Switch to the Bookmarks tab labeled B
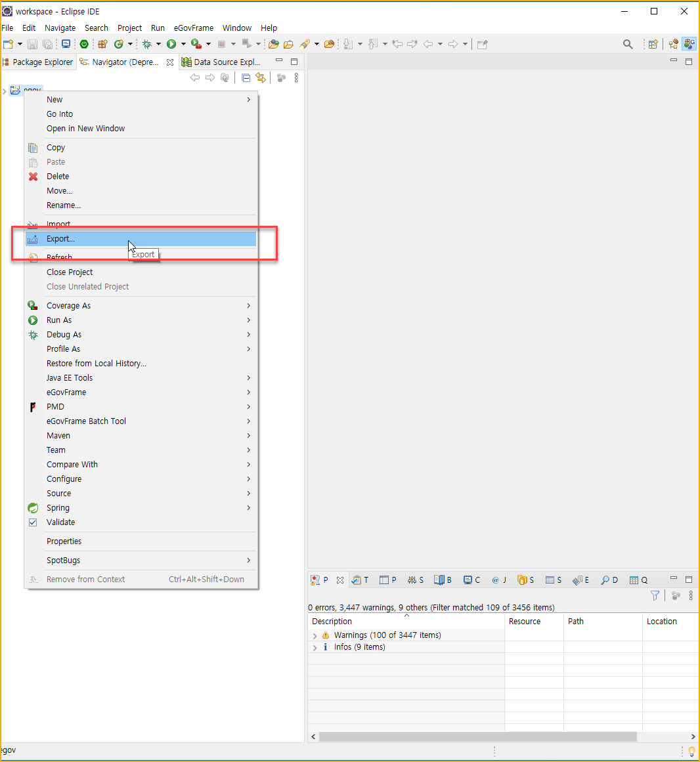 tap(443, 580)
